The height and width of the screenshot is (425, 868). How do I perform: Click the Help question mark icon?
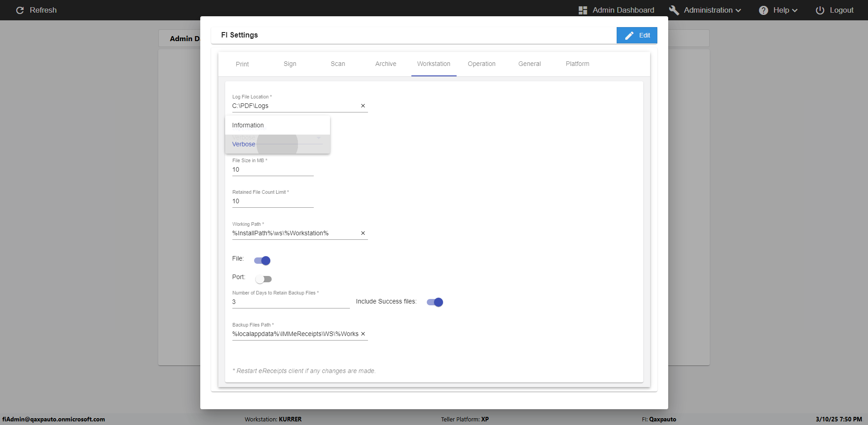(x=764, y=10)
